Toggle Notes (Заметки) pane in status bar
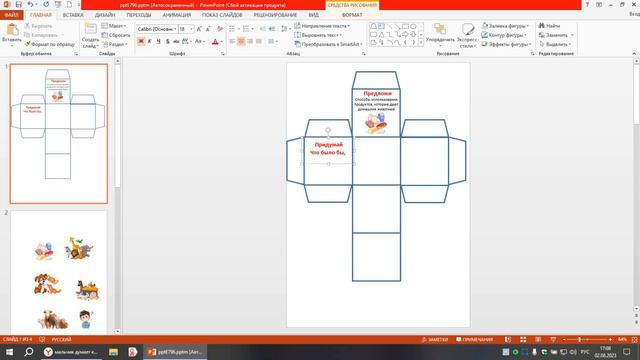 434,340
